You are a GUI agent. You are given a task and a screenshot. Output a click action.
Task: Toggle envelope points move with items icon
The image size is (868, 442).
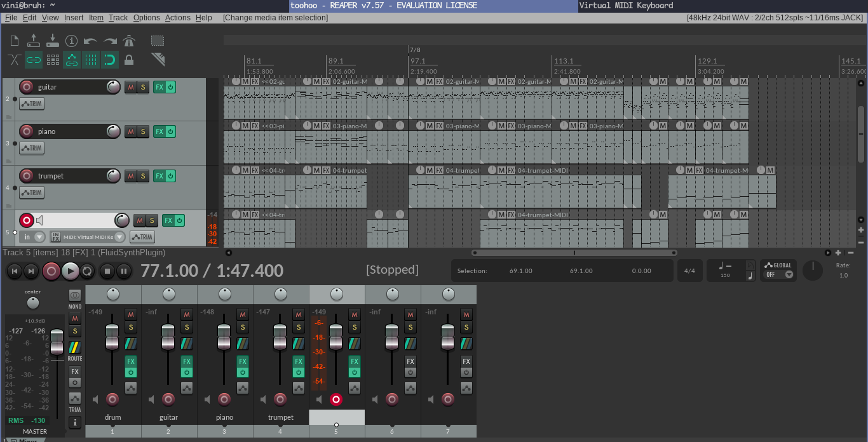pos(72,60)
